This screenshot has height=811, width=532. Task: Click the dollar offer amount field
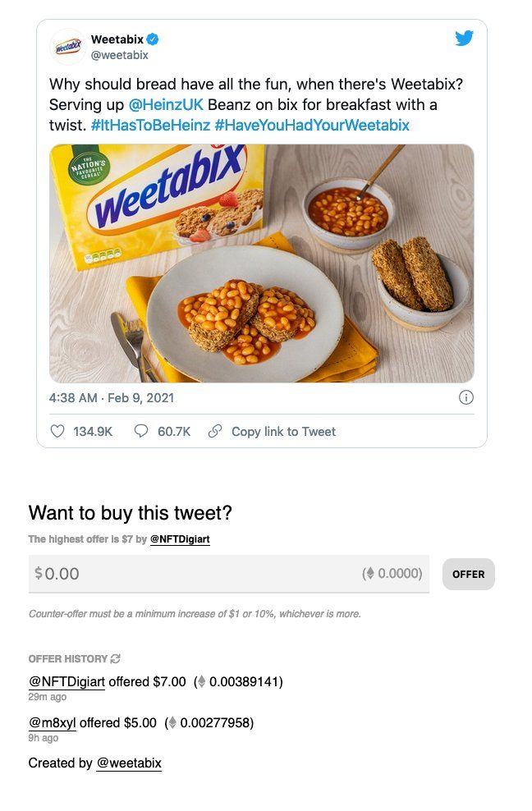point(229,574)
